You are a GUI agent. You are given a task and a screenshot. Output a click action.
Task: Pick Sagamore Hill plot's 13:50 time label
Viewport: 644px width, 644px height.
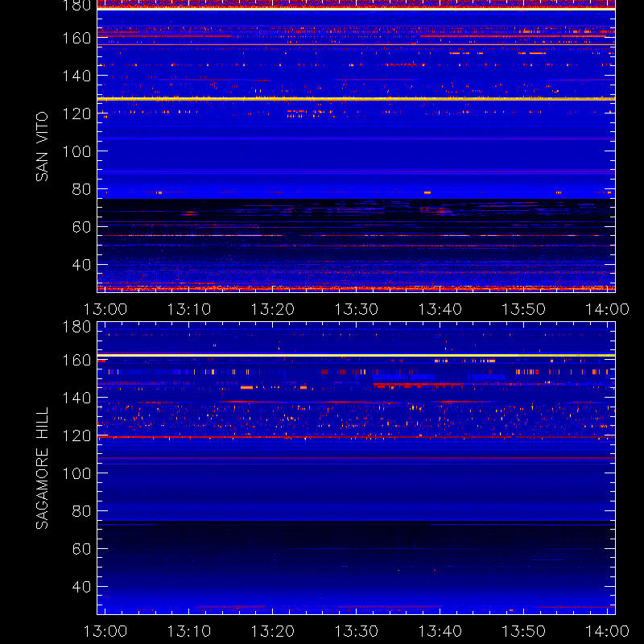pyautogui.click(x=524, y=631)
